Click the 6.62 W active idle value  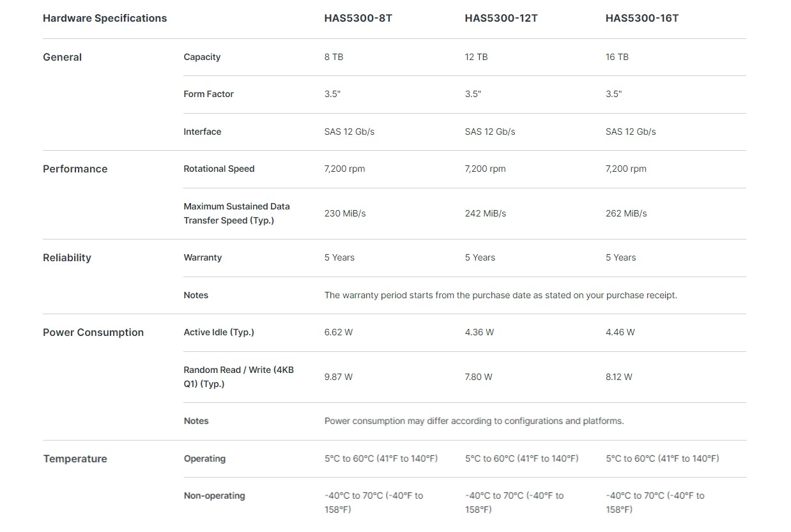[339, 332]
